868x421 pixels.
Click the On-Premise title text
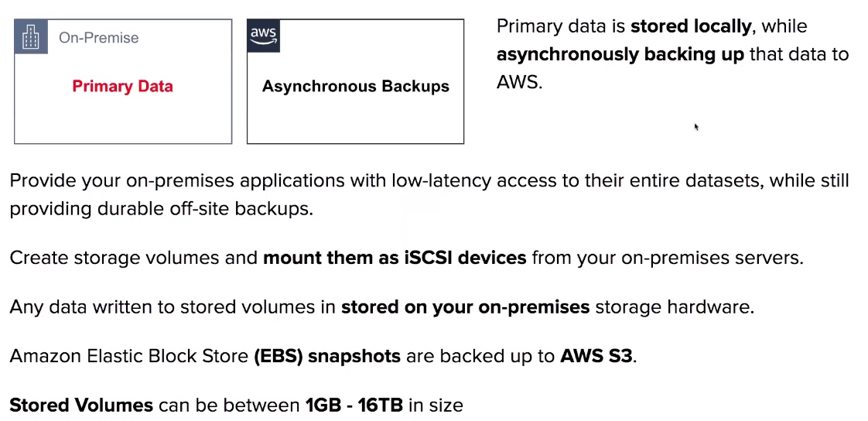pos(98,38)
